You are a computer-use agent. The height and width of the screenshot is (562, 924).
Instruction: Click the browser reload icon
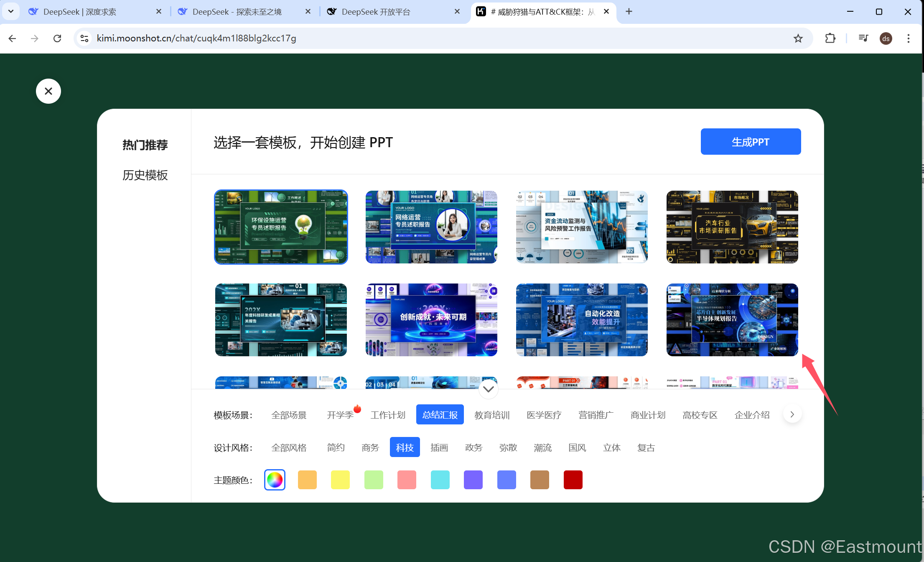pyautogui.click(x=57, y=38)
